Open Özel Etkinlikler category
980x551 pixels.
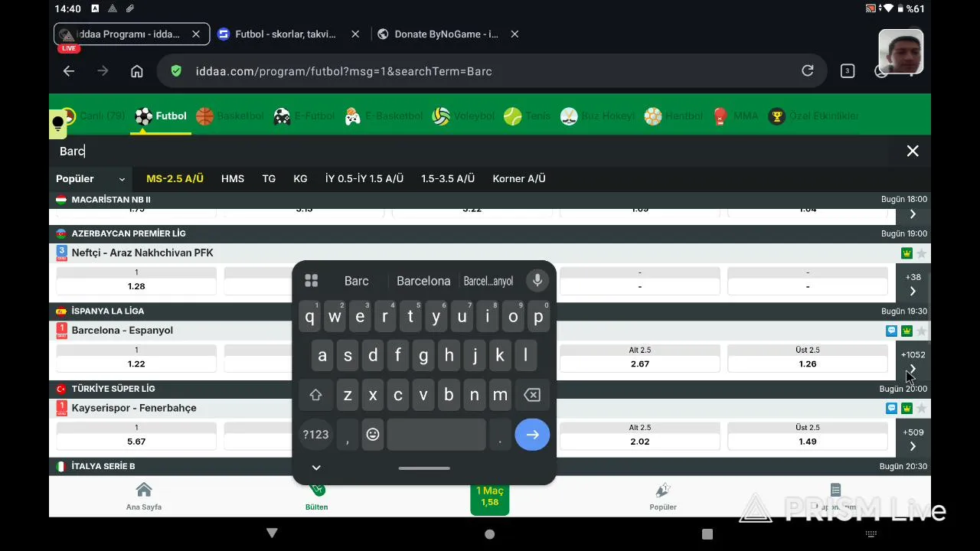(x=814, y=116)
